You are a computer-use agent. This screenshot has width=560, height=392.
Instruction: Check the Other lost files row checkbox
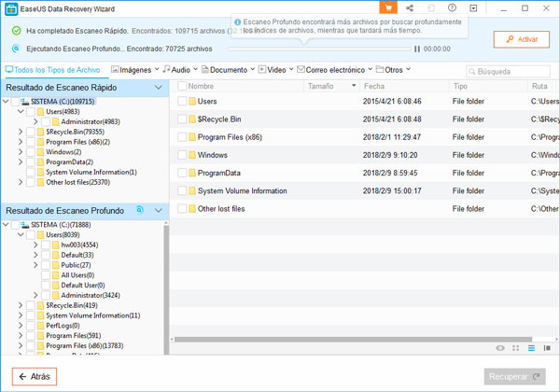tap(182, 208)
